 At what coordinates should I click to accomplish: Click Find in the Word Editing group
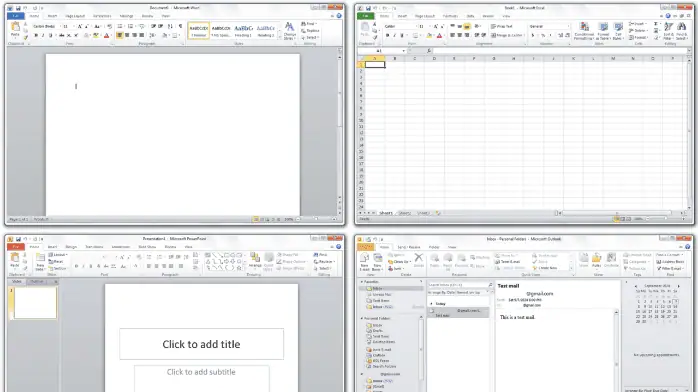click(308, 24)
